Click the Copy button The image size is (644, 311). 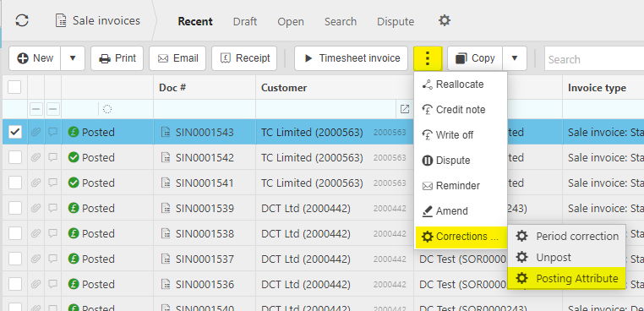(x=475, y=58)
